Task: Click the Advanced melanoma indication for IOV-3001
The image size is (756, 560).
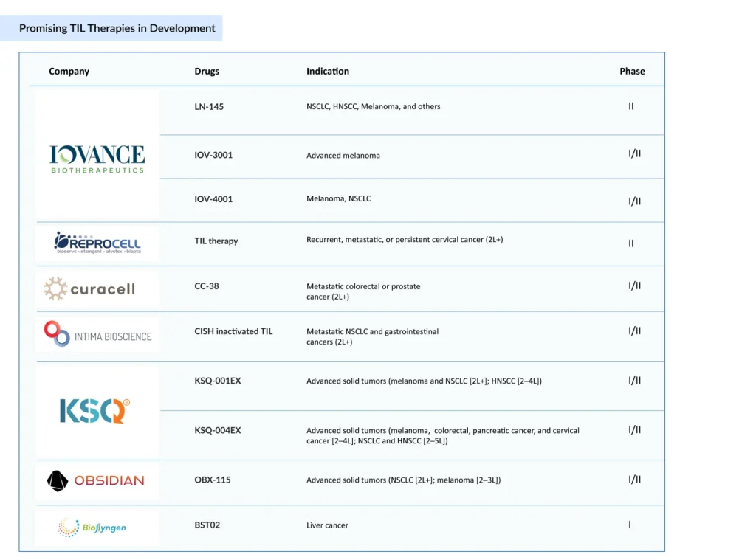Action: 343,156
